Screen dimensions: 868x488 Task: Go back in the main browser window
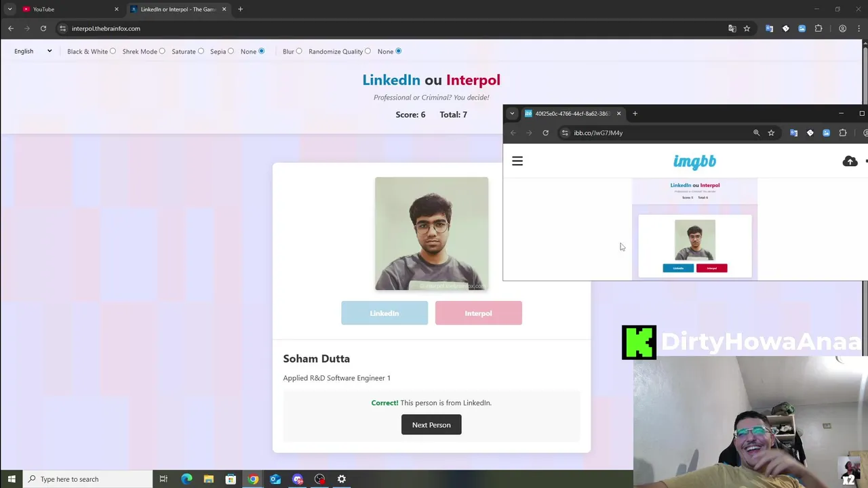pyautogui.click(x=11, y=28)
